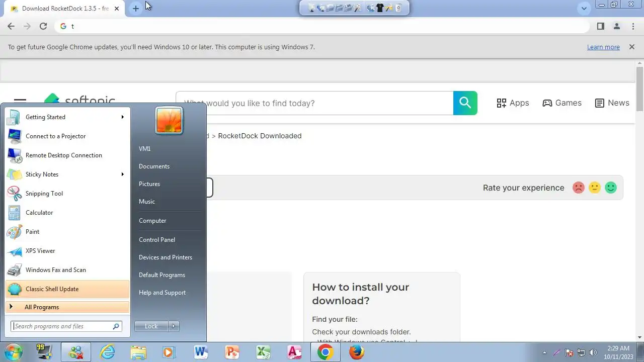Click the RocketDock Downloaded breadcrumb
The height and width of the screenshot is (362, 644).
(x=260, y=136)
